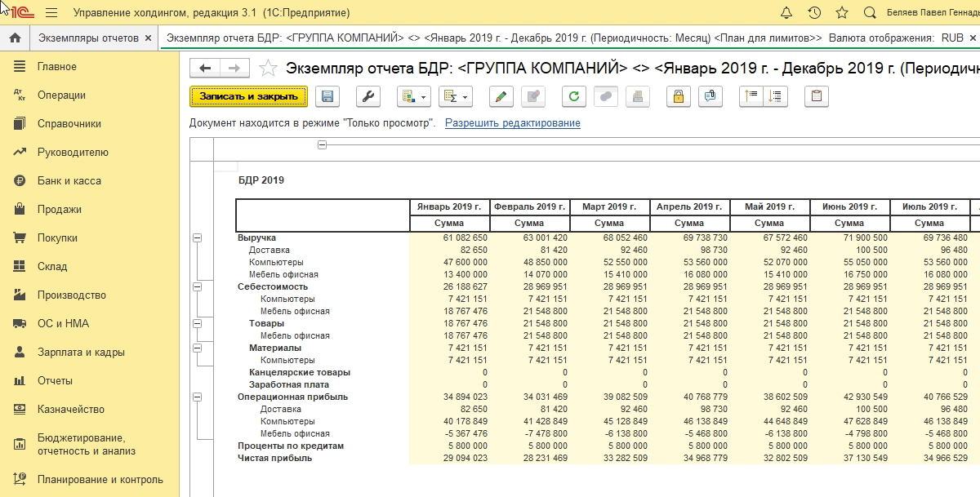980x497 pixels.
Task: Open the report table options dropdown
Action: tap(413, 96)
